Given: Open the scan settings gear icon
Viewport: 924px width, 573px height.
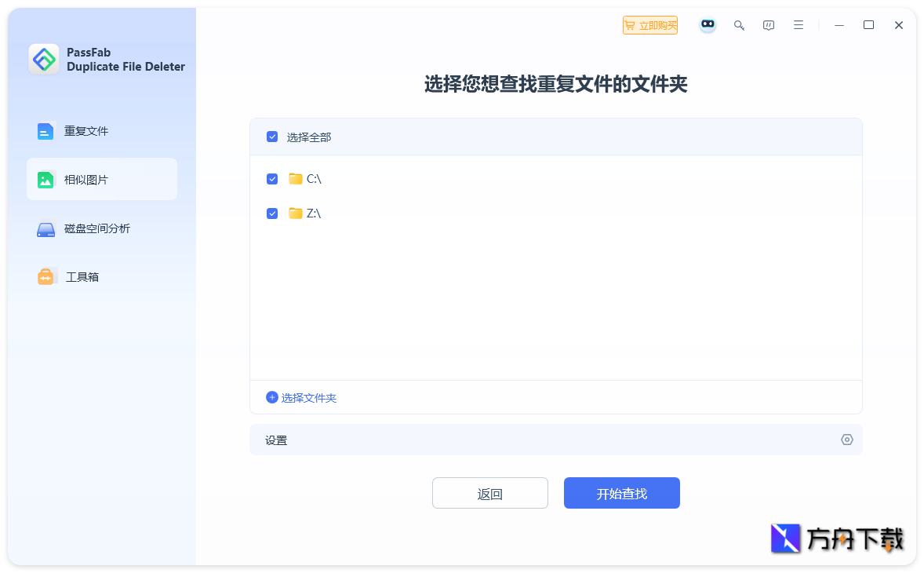Looking at the screenshot, I should click(846, 439).
